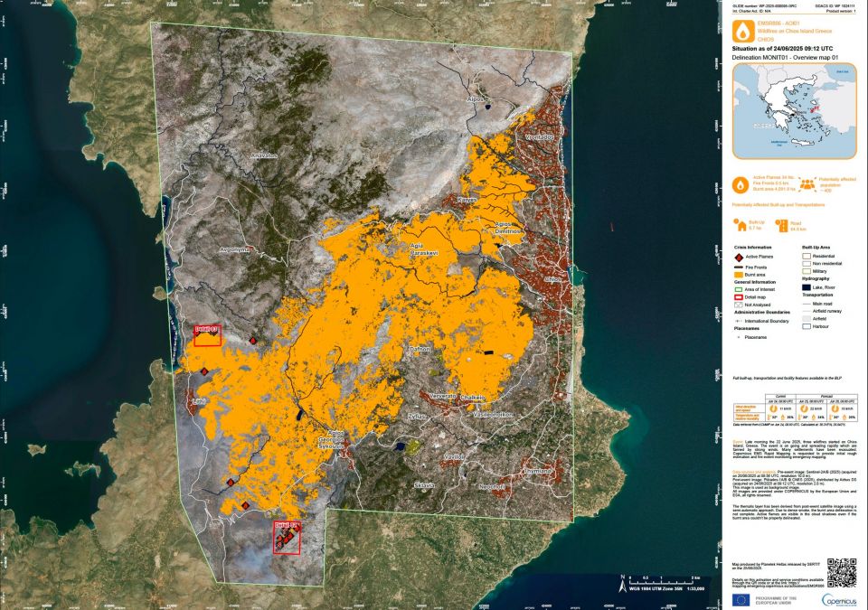Click the orange Road statistics icon

pos(782,223)
